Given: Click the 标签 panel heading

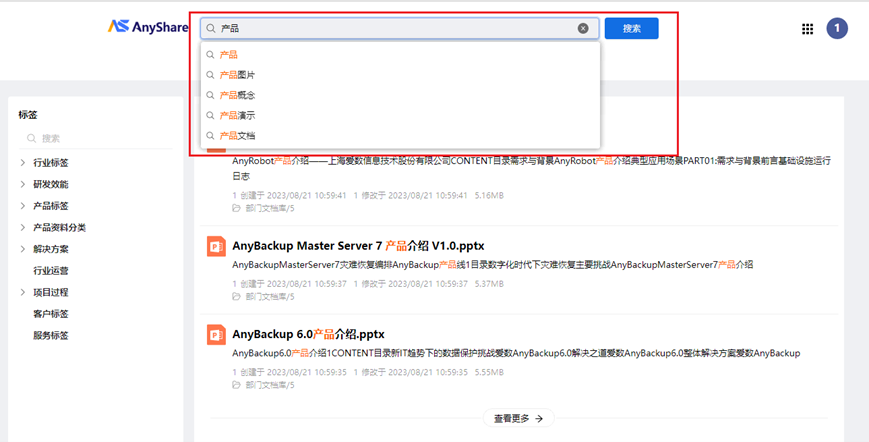Looking at the screenshot, I should (28, 115).
